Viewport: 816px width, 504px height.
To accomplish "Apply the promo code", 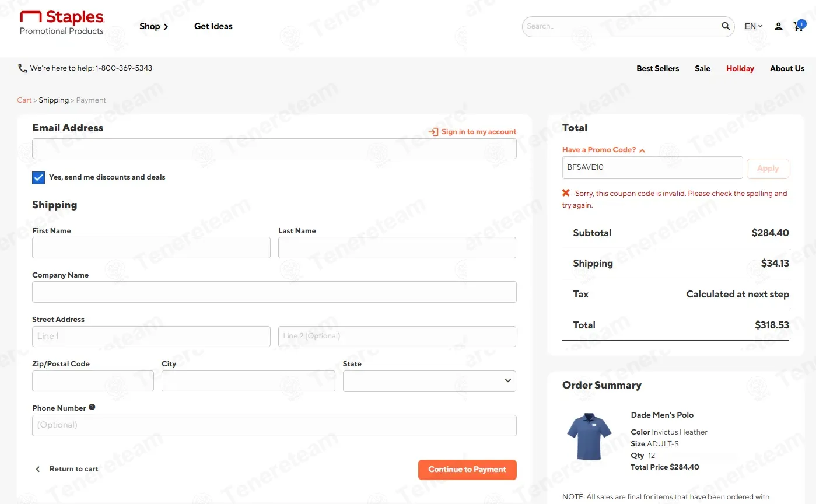I will tap(768, 169).
